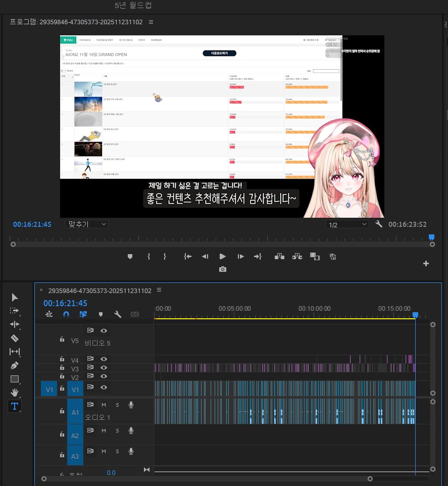The image size is (448, 486).
Task: Toggle sync lock on A2
Action: click(x=90, y=430)
